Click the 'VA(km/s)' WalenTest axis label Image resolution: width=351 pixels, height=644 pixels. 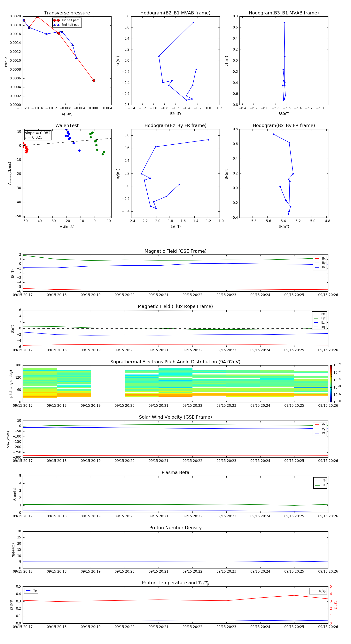point(67,227)
